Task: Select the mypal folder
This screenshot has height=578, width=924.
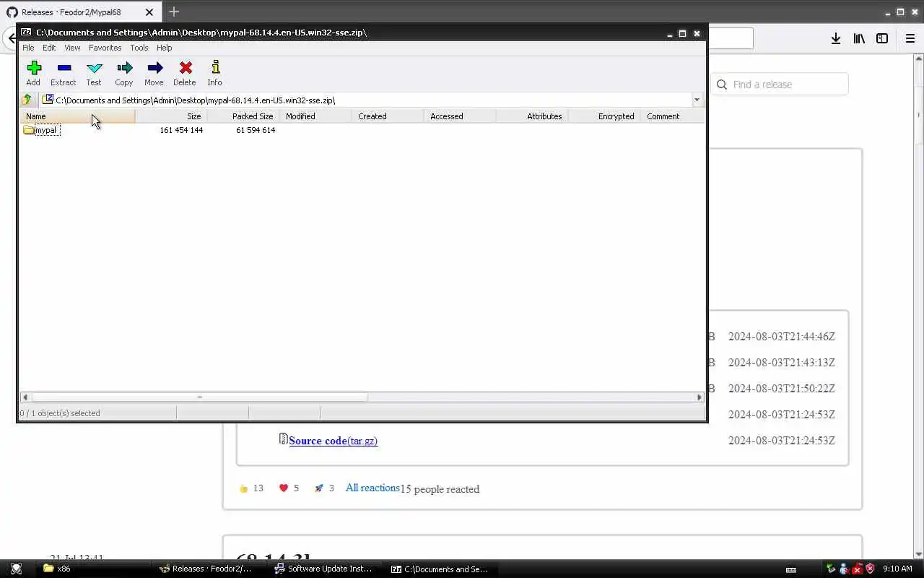Action: [41, 130]
